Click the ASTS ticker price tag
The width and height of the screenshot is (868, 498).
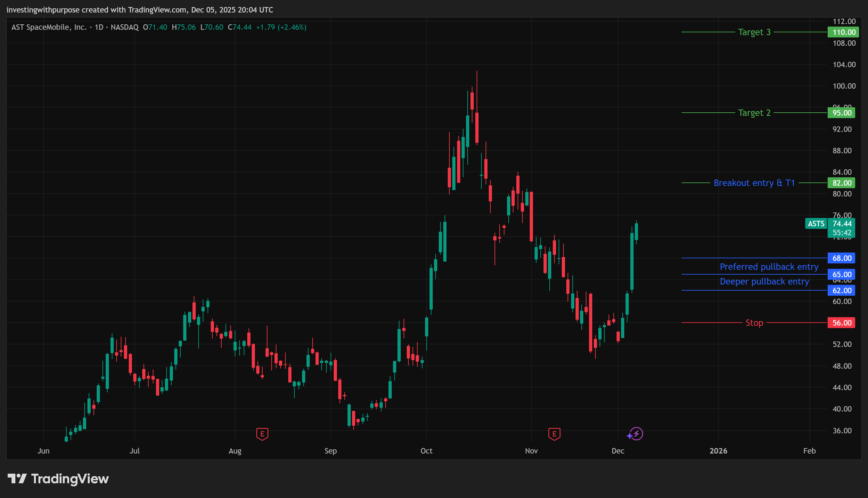tap(816, 224)
